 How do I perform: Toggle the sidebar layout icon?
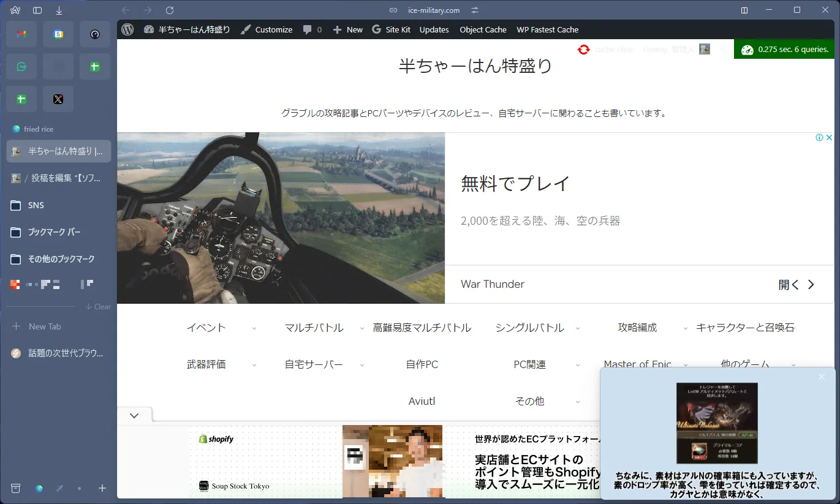point(37,10)
